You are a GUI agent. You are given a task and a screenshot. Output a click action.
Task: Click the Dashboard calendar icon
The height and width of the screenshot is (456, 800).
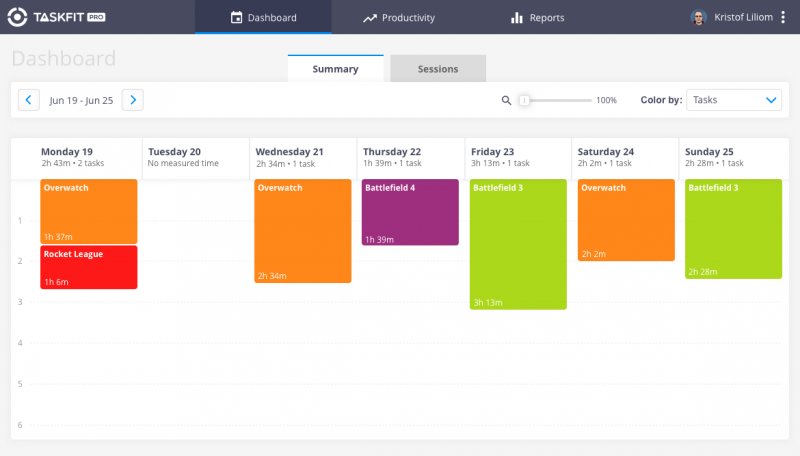click(236, 17)
